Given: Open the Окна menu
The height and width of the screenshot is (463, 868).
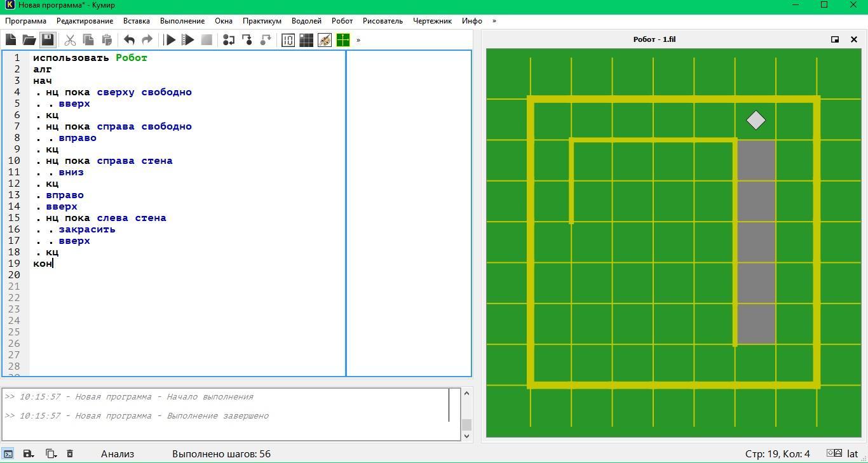Looking at the screenshot, I should coord(224,21).
